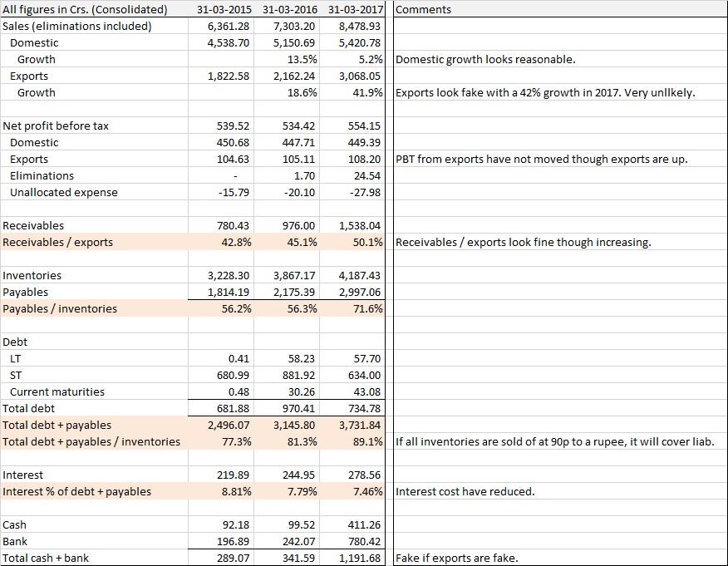
Task: Select the 'All figures in Crs. (Consolidated)' cell
Action: click(x=86, y=9)
